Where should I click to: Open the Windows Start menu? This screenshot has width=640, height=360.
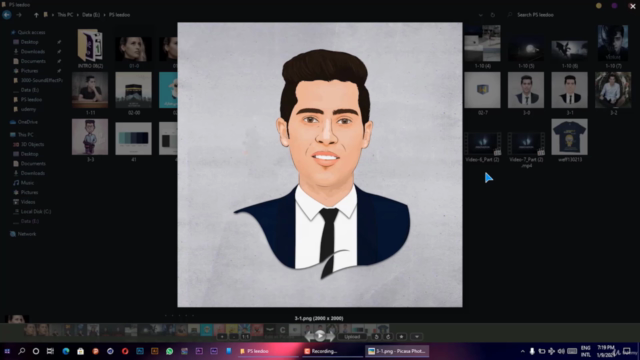pyautogui.click(x=7, y=351)
